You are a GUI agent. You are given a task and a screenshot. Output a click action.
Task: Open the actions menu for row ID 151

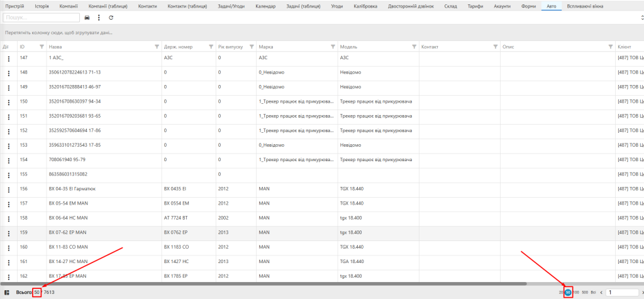pos(9,117)
